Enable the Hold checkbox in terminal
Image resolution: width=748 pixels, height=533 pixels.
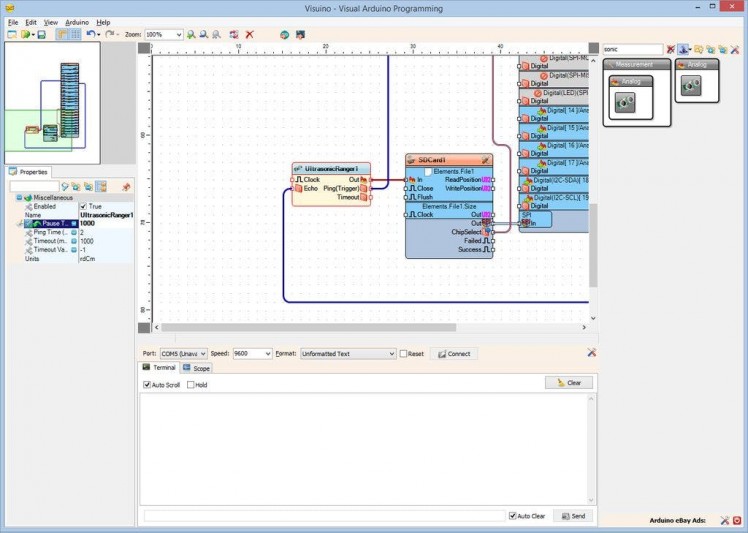(190, 384)
